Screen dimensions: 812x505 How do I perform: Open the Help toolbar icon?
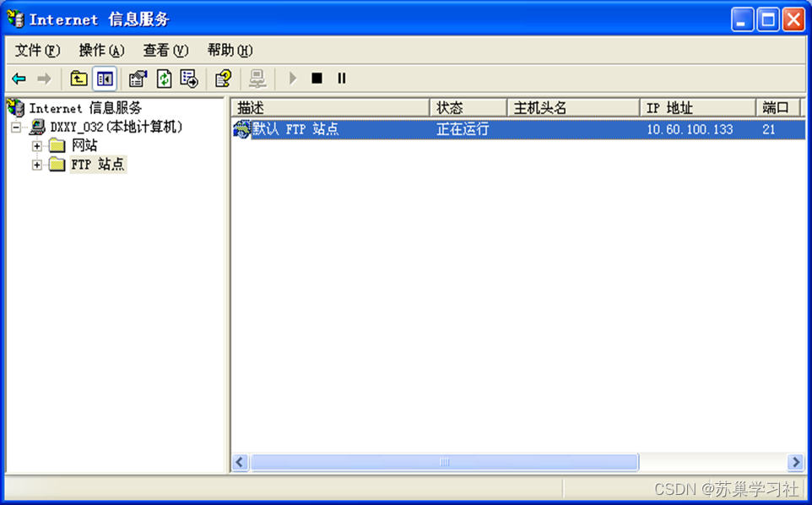pos(223,79)
